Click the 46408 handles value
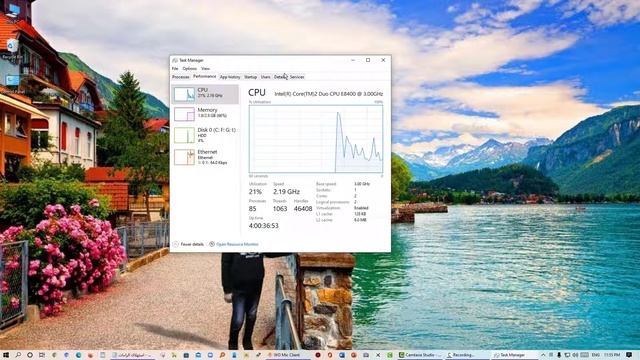This screenshot has width=640, height=360. point(303,209)
